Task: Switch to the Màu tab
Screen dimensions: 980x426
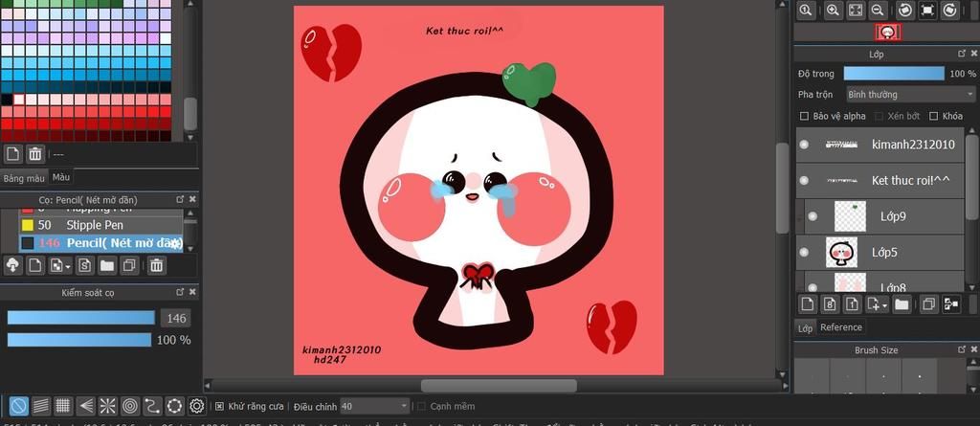Action: tap(61, 177)
